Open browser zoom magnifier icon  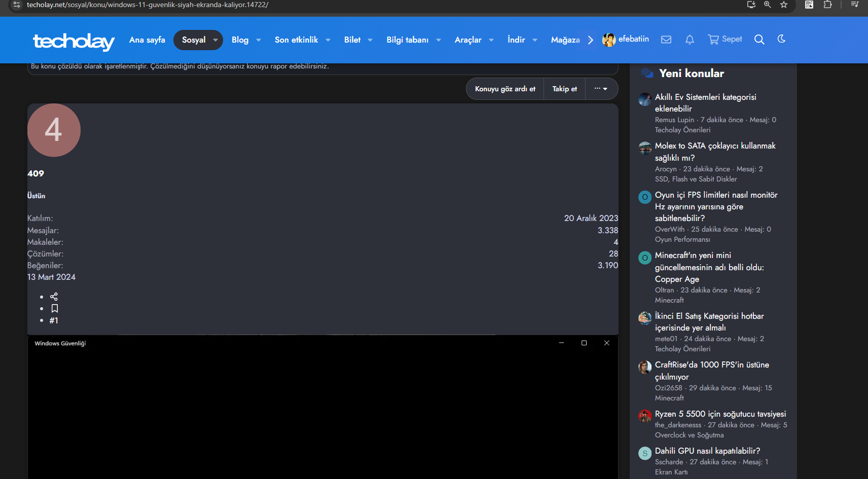click(768, 5)
